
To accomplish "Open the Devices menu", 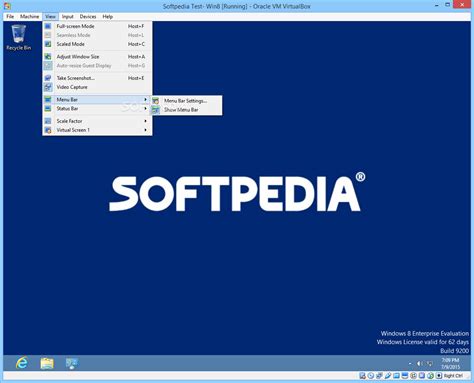I will point(88,16).
